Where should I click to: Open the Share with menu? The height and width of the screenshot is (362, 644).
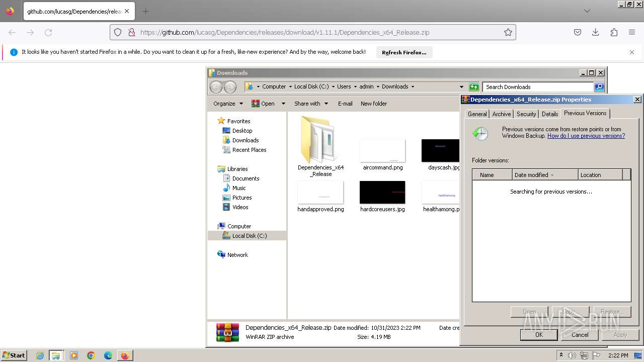coord(311,104)
